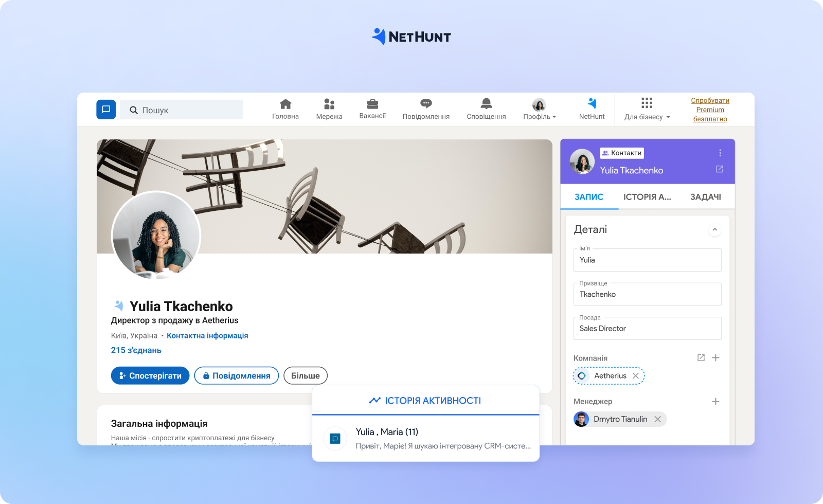Click the Пошук search field
This screenshot has width=823, height=504.
pyautogui.click(x=182, y=110)
